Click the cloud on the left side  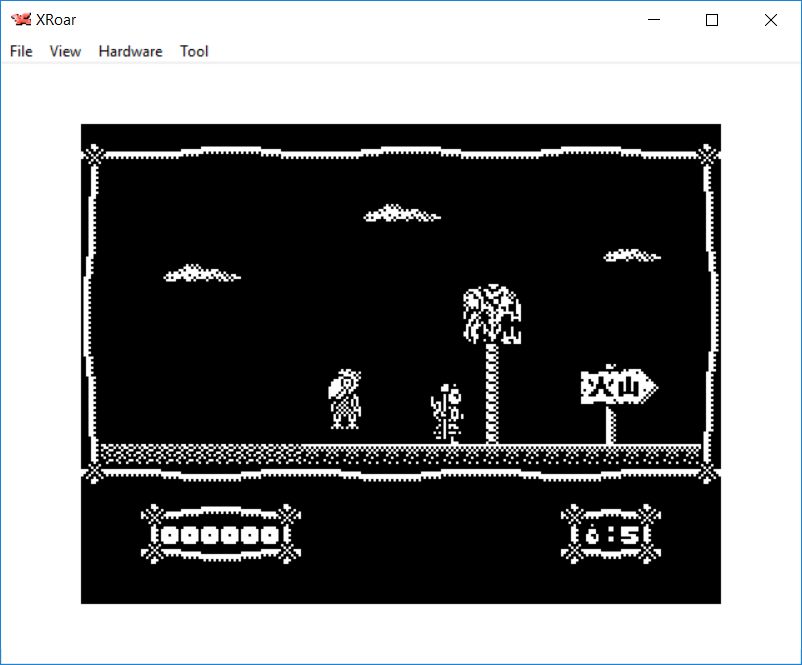[201, 273]
